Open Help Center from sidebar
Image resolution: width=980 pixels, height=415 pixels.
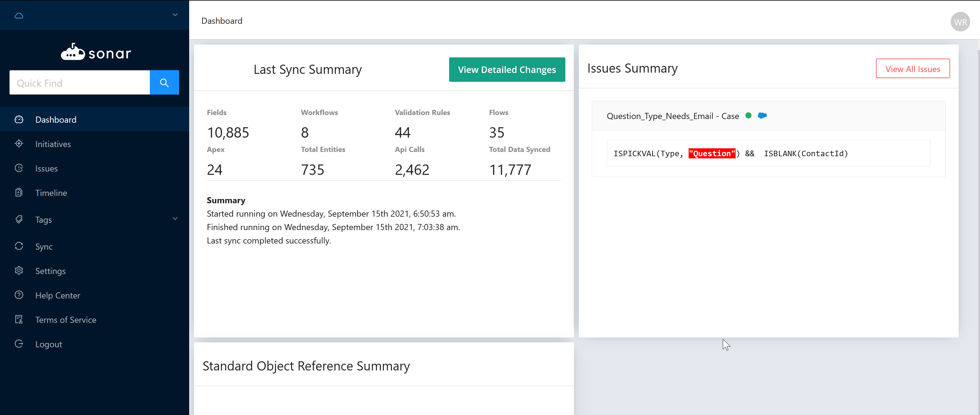point(57,295)
